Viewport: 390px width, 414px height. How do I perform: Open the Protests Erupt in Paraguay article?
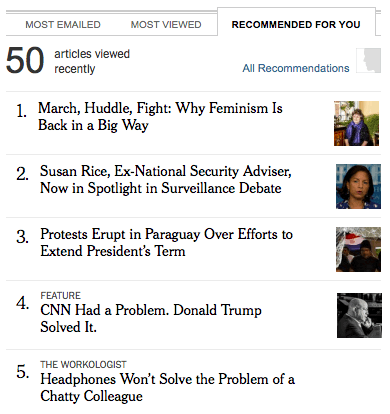pos(166,243)
